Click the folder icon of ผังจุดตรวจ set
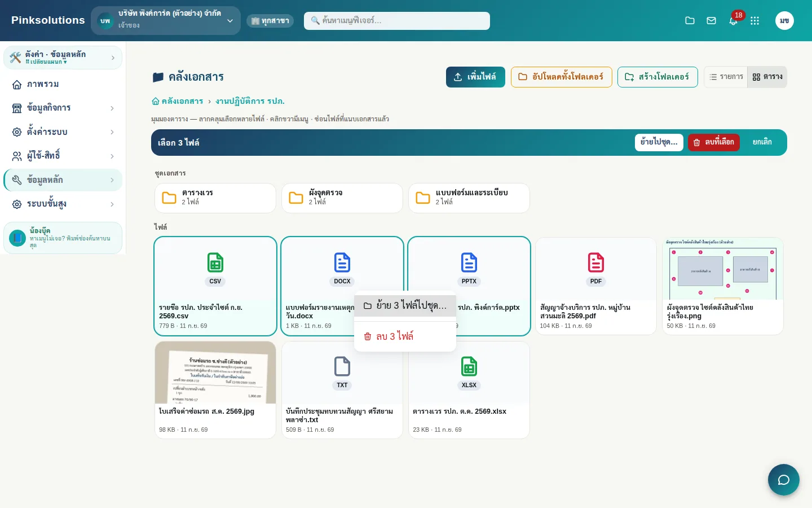812x508 pixels. [296, 198]
